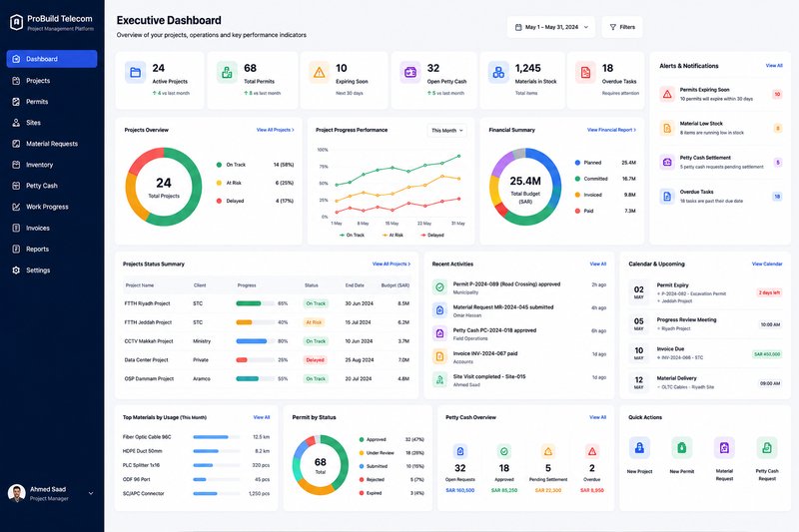Screen dimensions: 799x532
Task: Open the Projects sidebar icon
Action: pyautogui.click(x=16, y=81)
